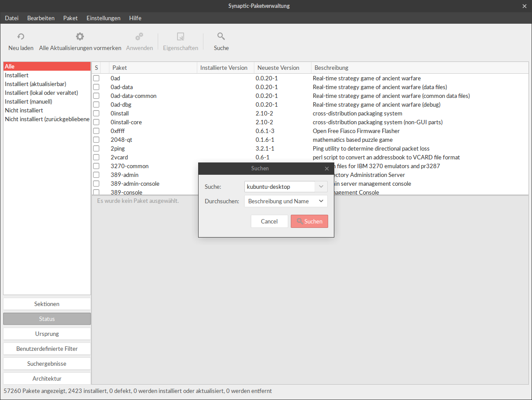
Task: Mark the 2vcard package checkbox
Action: coord(96,157)
